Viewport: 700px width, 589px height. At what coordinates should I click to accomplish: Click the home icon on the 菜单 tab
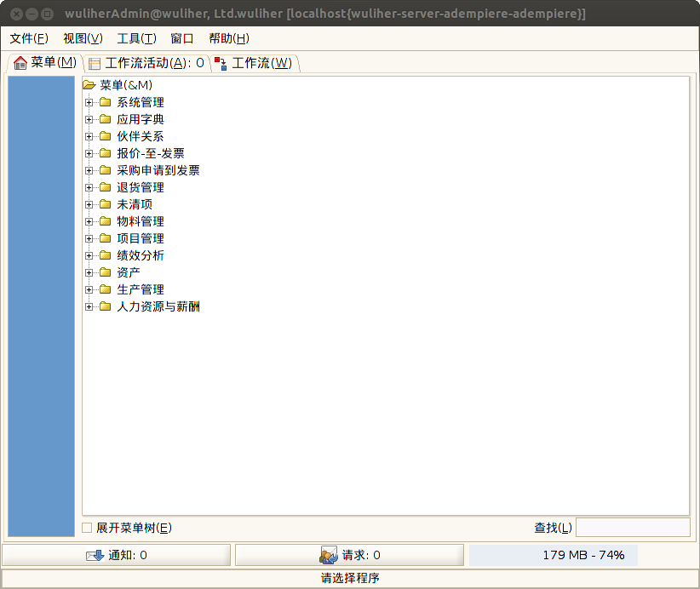coord(20,63)
